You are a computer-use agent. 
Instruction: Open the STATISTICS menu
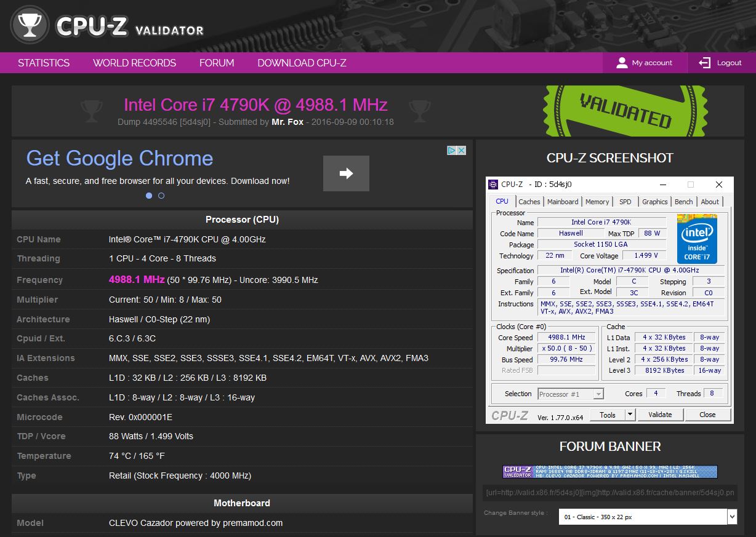pos(44,63)
